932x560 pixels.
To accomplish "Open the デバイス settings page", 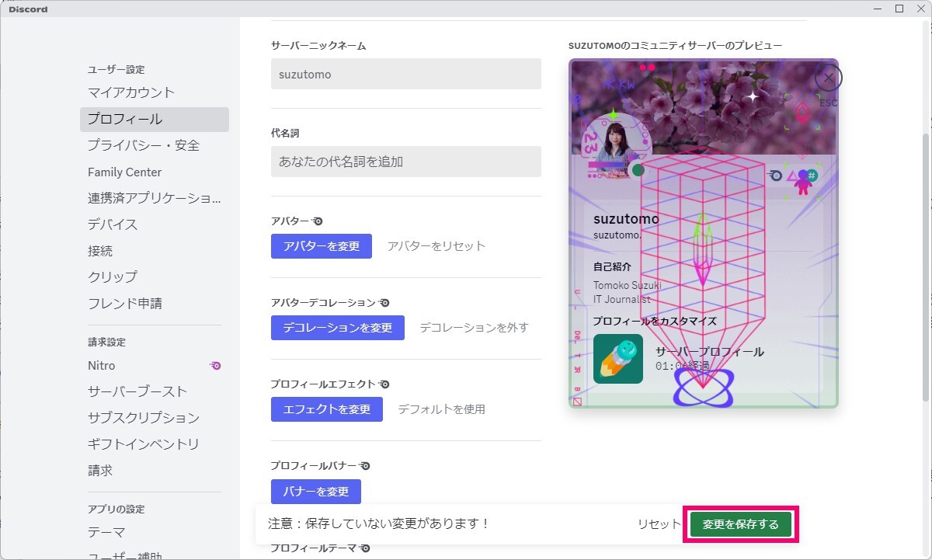I will (155, 224).
